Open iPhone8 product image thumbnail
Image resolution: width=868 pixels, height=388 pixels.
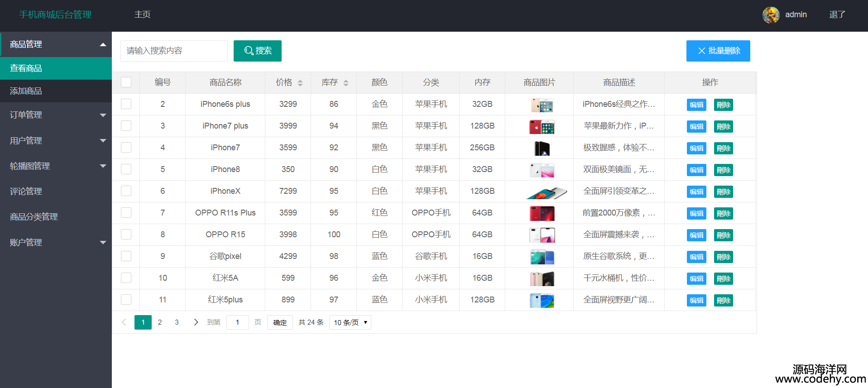coord(542,170)
